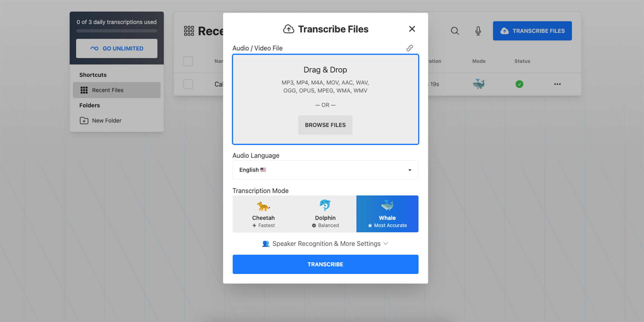Viewport: 644px width, 322px height.
Task: Click the daily transcriptions usage progress bar
Action: [x=117, y=31]
